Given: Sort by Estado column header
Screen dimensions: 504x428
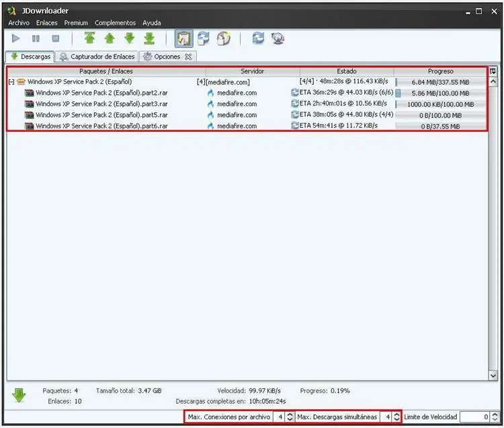Looking at the screenshot, I should point(347,71).
